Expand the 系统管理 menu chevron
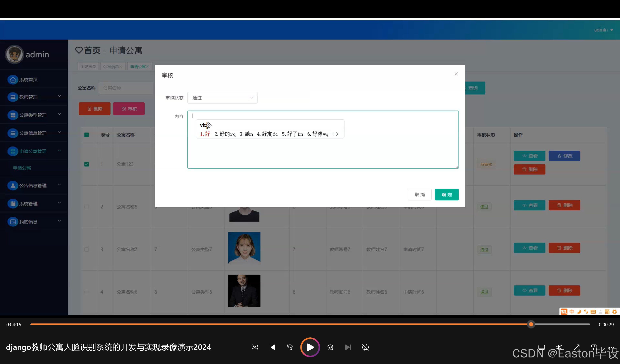The height and width of the screenshot is (364, 620). pyautogui.click(x=59, y=202)
